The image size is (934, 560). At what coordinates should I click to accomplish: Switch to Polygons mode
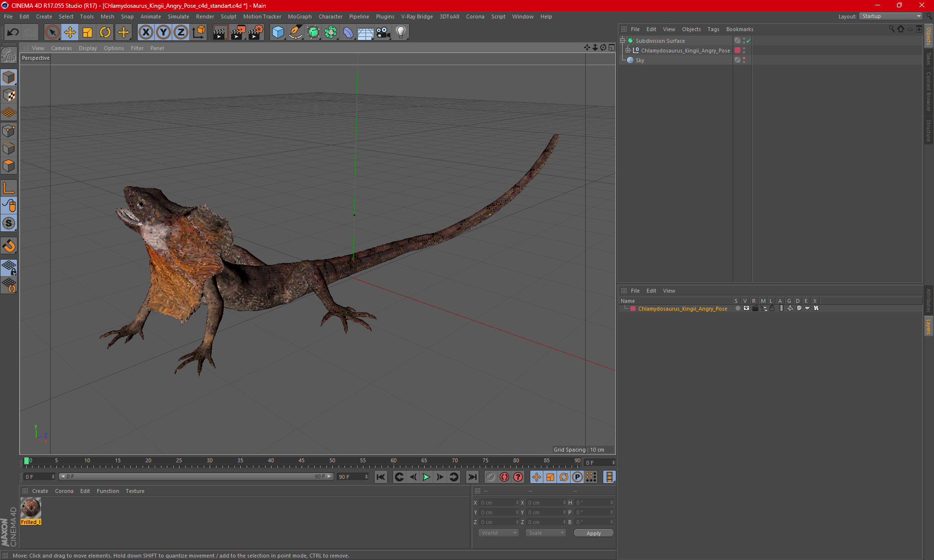[x=9, y=166]
